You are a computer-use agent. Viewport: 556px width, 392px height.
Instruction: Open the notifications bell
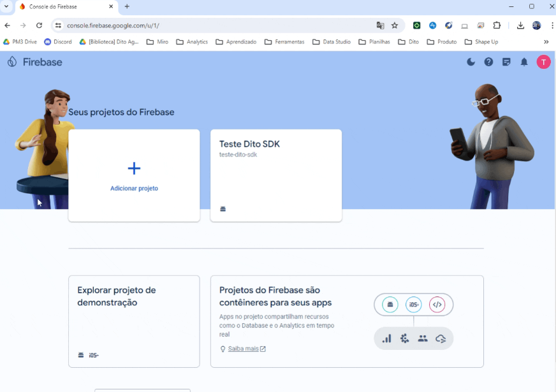click(x=523, y=62)
